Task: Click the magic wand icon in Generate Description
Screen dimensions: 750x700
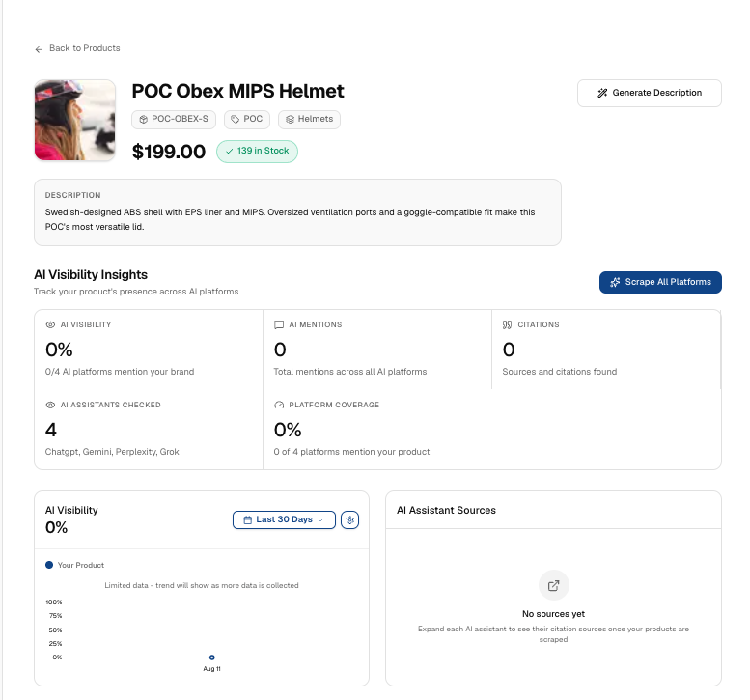Action: (x=602, y=93)
